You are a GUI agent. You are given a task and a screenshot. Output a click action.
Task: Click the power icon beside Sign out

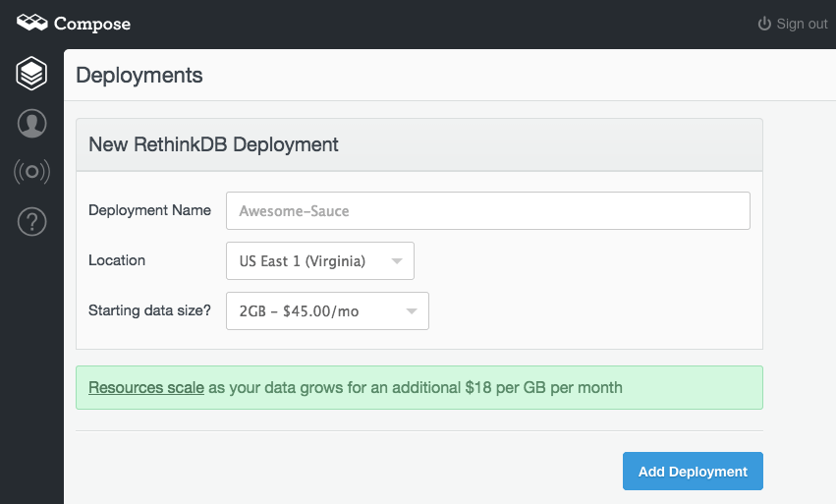pyautogui.click(x=764, y=24)
